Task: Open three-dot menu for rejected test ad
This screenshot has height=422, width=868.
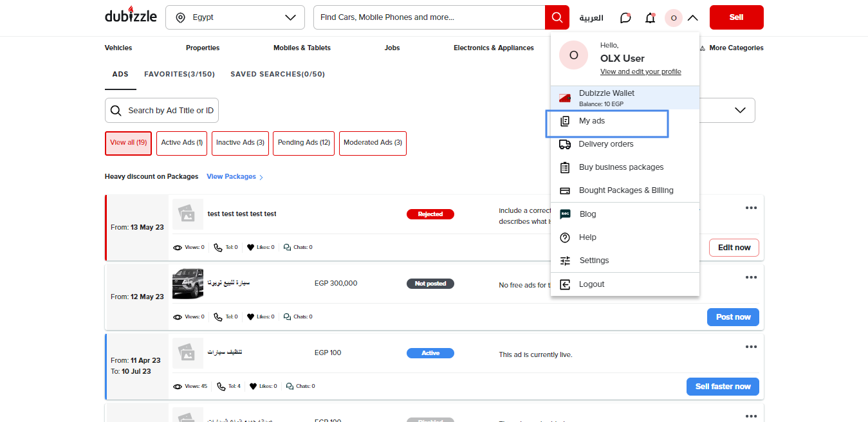Action: pyautogui.click(x=750, y=208)
